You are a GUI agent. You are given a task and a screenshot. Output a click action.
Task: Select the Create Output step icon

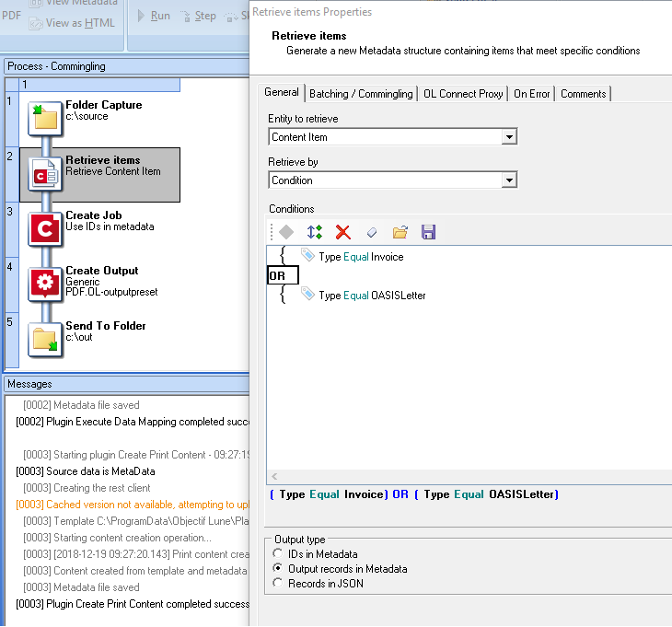pyautogui.click(x=45, y=284)
